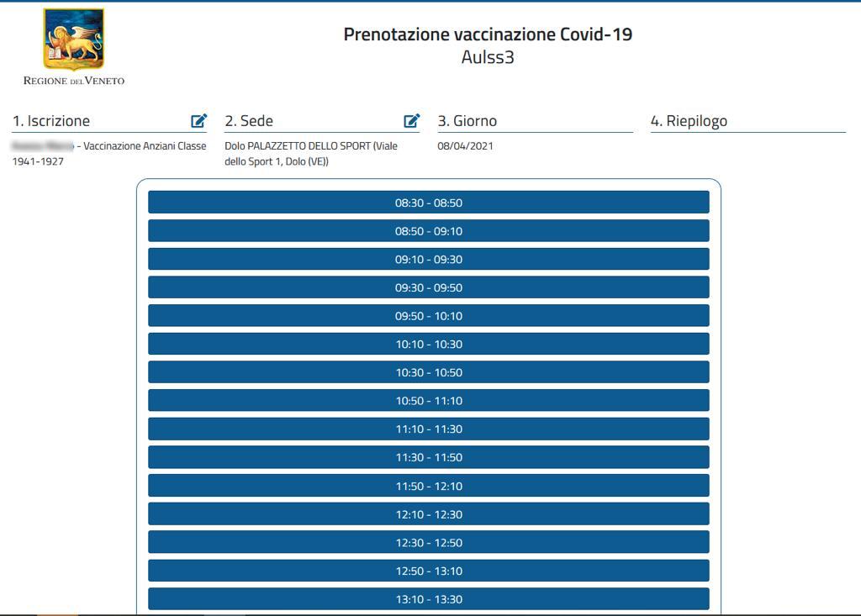
Task: Choose the 11:50 - 12:10 time slot
Action: (x=429, y=485)
